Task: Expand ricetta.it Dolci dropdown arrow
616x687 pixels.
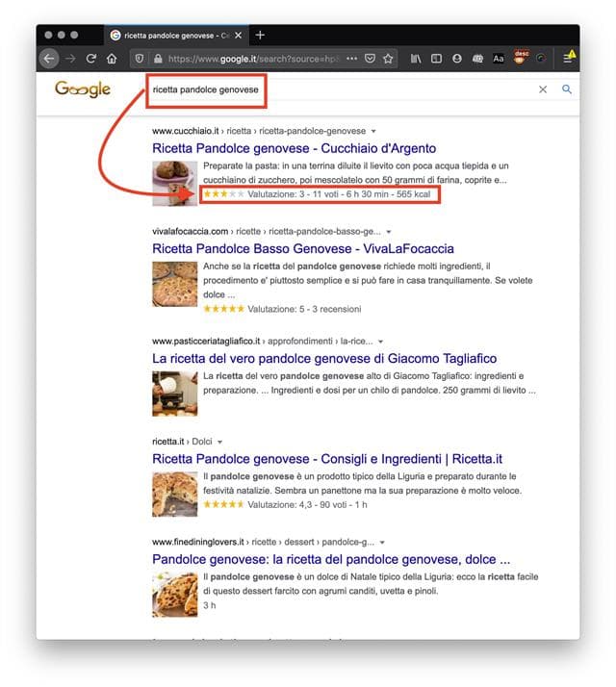Action: click(x=219, y=442)
